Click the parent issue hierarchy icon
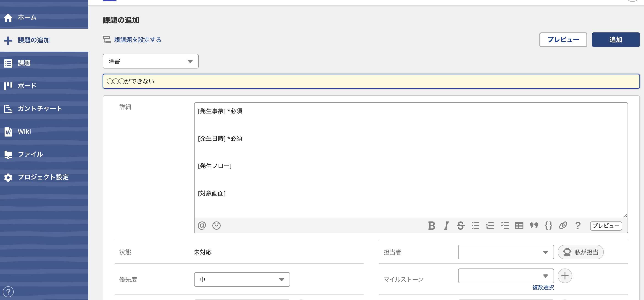The width and height of the screenshot is (644, 300). [107, 40]
